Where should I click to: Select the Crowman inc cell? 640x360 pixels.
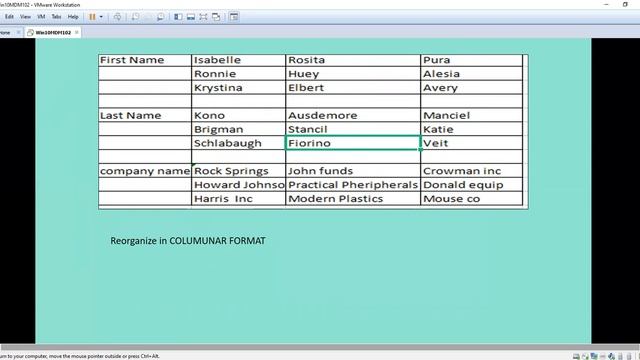coord(471,171)
